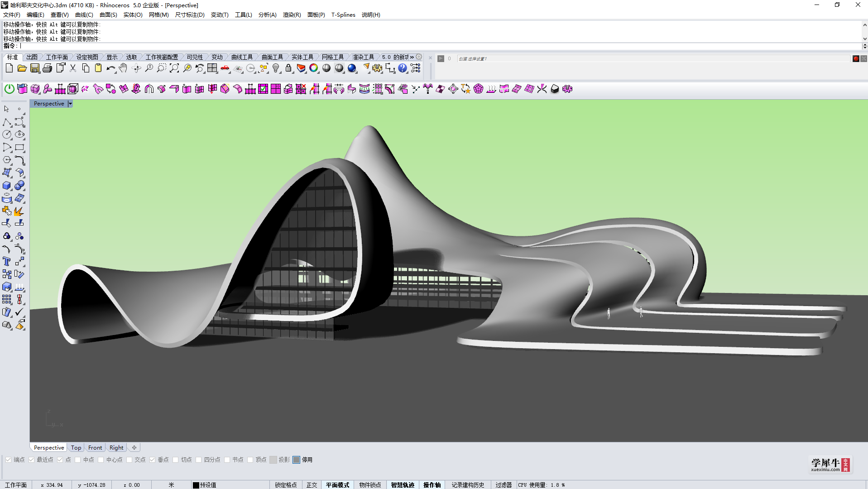Viewport: 868px width, 489px height.
Task: Click the black checkmark Check tool
Action: [x=19, y=312]
